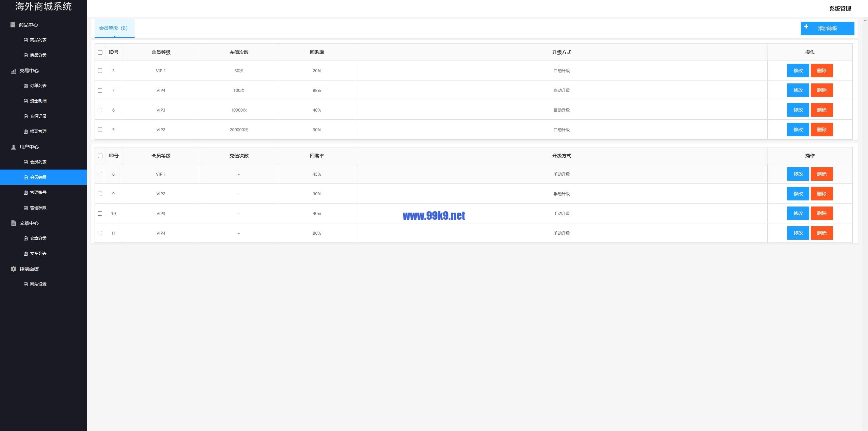Viewport: 868px width, 431px height.
Task: Collapse the 用户中心 menu group
Action: coord(43,147)
